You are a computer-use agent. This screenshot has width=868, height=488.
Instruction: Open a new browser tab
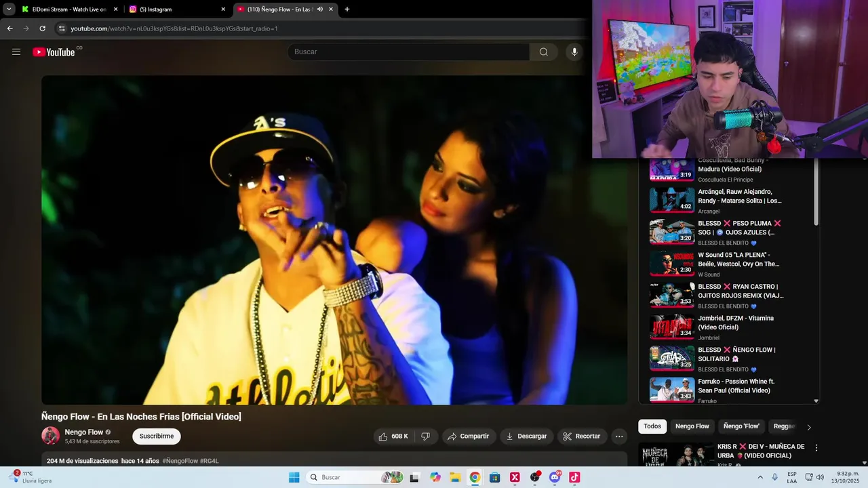pyautogui.click(x=347, y=9)
